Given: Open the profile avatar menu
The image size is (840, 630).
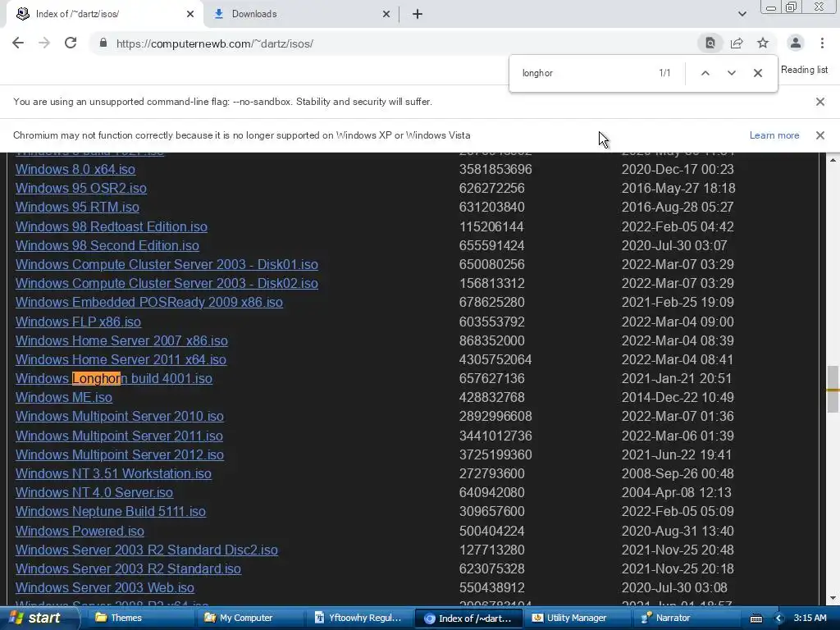Looking at the screenshot, I should point(796,43).
